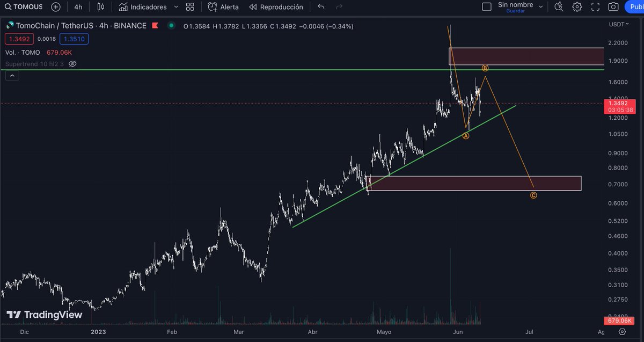
Task: Take a chart snapshot with camera
Action: 613,7
